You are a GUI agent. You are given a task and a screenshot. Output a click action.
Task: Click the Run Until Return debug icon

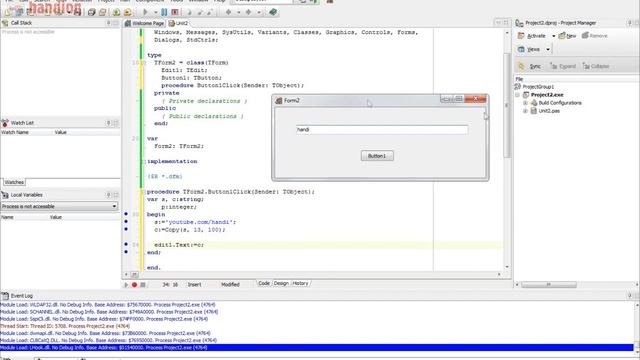coord(210,12)
